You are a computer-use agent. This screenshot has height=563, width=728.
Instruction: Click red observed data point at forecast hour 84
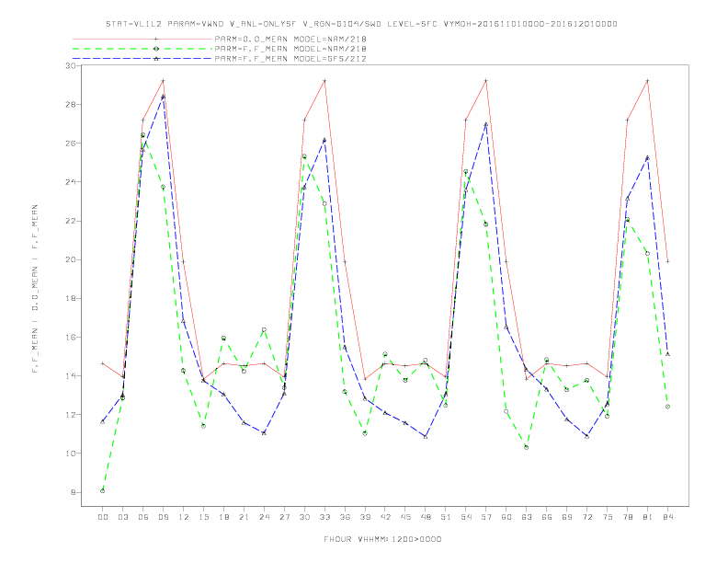(x=667, y=261)
